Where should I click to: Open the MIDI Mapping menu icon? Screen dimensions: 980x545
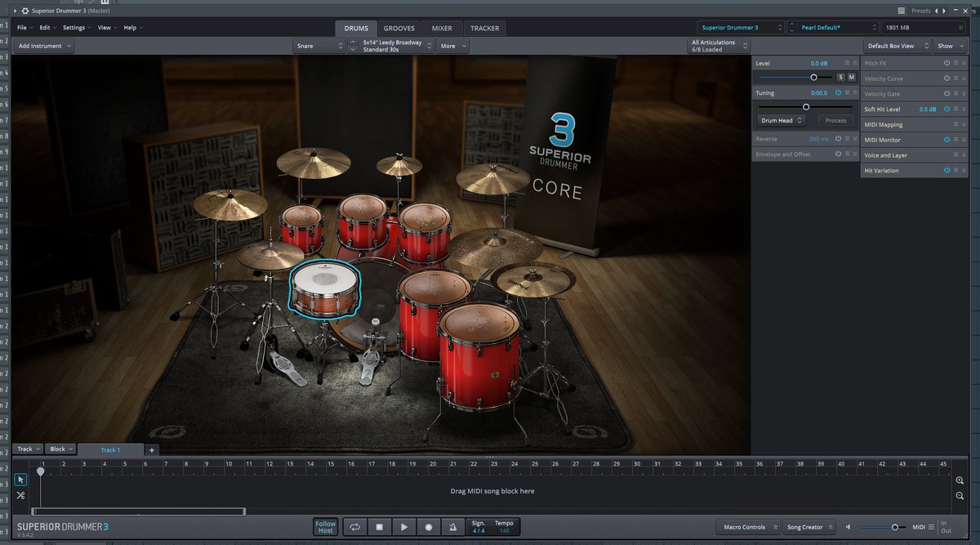[x=956, y=124]
